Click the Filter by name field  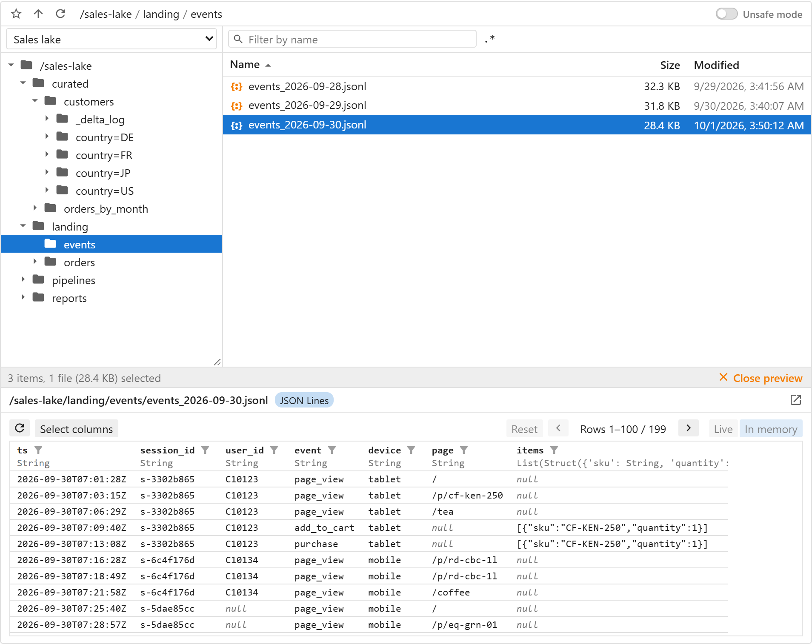coord(352,39)
